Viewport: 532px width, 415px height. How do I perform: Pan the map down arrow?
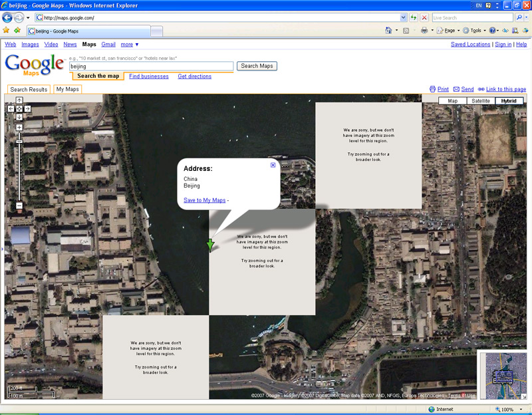19,117
